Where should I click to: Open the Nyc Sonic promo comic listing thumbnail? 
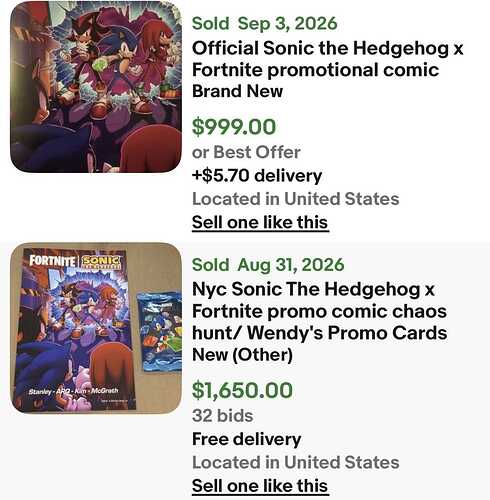point(96,328)
